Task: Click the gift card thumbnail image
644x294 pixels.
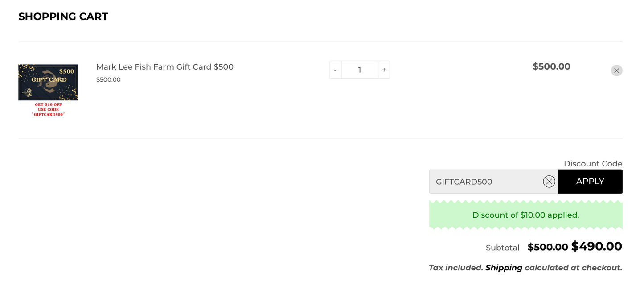Action: pos(48,83)
